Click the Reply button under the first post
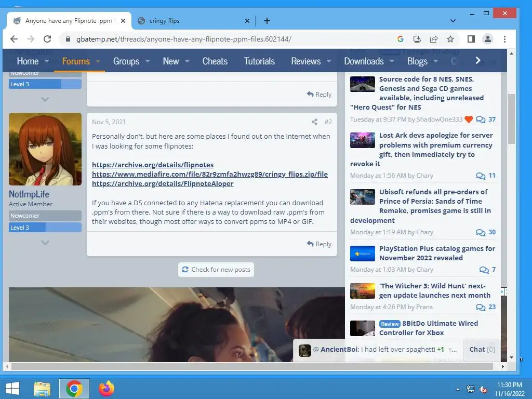The height and width of the screenshot is (399, 532). point(319,95)
